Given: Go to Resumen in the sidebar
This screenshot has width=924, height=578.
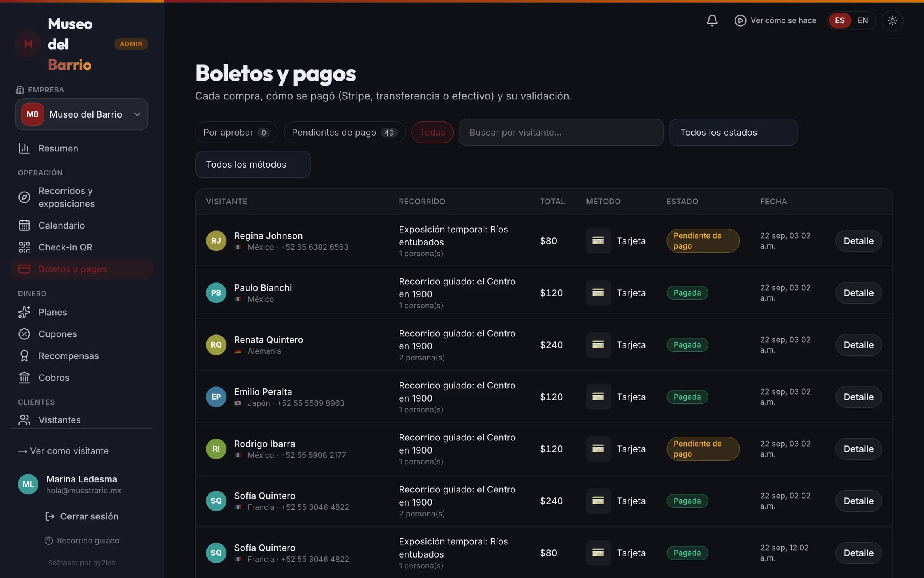Looking at the screenshot, I should (82, 148).
